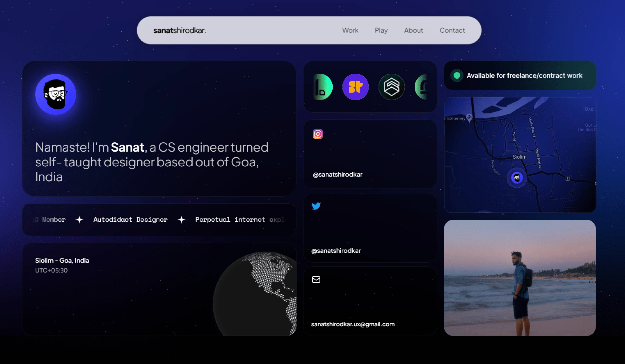Go to the Play page
625x364 pixels.
point(381,30)
